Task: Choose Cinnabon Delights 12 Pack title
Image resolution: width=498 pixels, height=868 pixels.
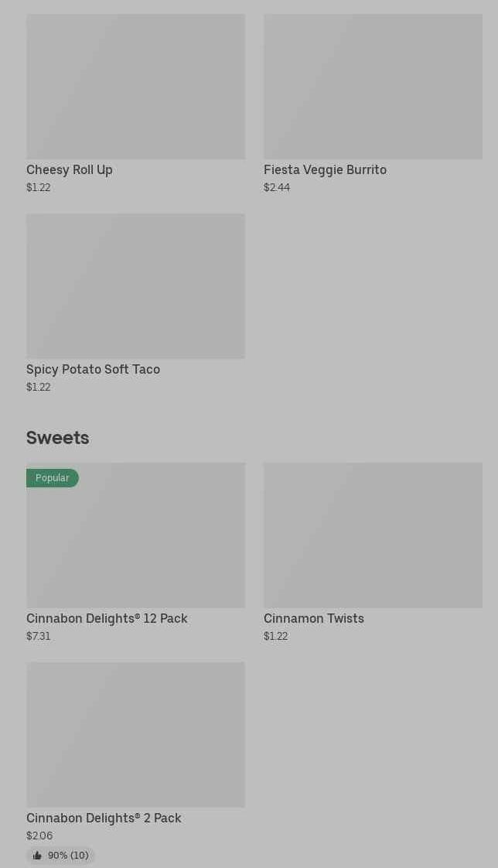Action: tap(107, 618)
